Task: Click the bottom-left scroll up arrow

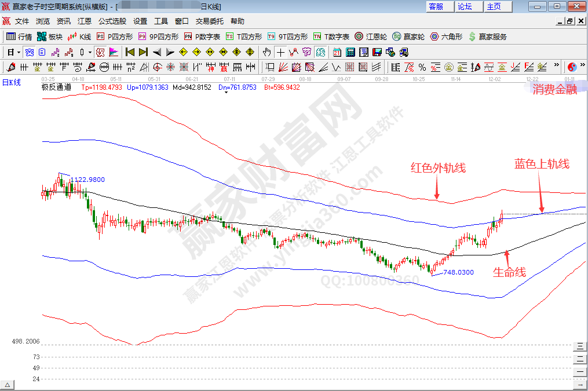Action: (8, 385)
